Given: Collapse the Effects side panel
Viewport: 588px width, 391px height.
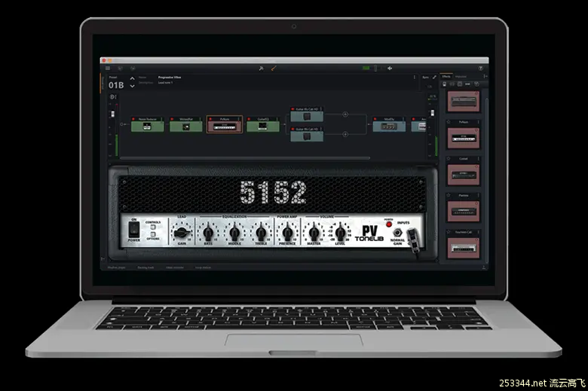Looking at the screenshot, I should click(485, 77).
